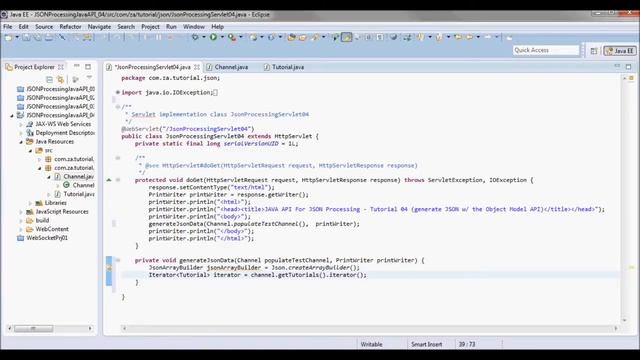Viewport: 640px width, 360px height.
Task: Open the Project menu
Action: pos(150,27)
